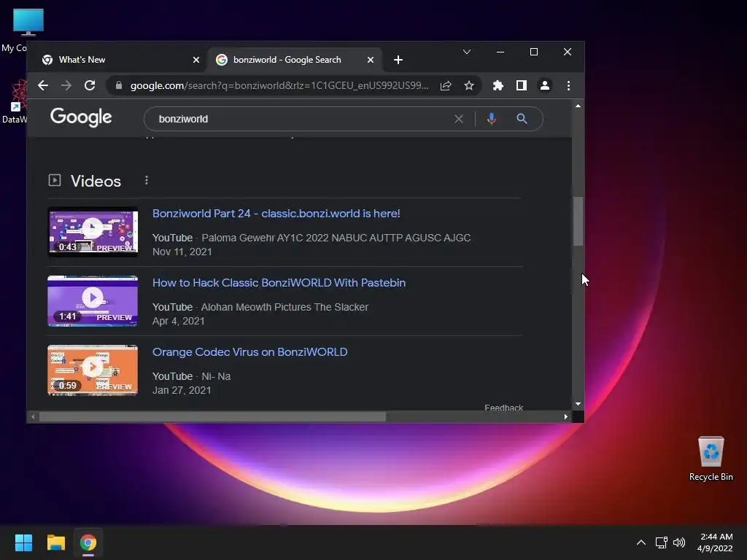Start voice search with the microphone
747x560 pixels.
coord(491,119)
